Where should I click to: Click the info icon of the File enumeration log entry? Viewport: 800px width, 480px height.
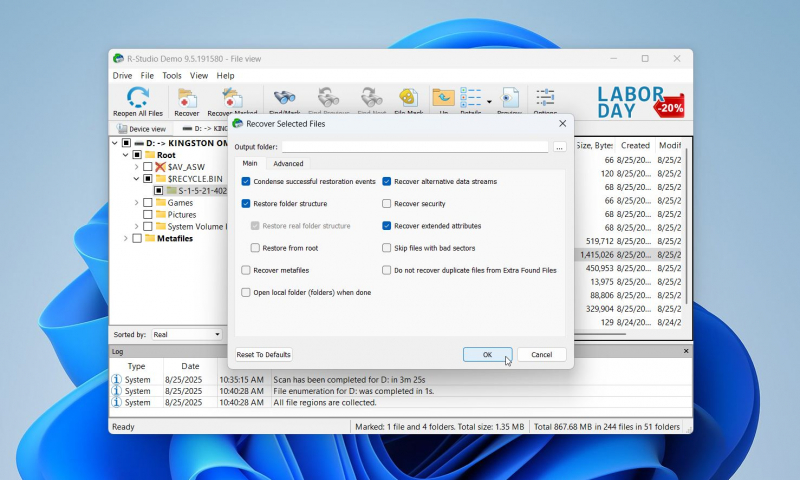pyautogui.click(x=117, y=391)
